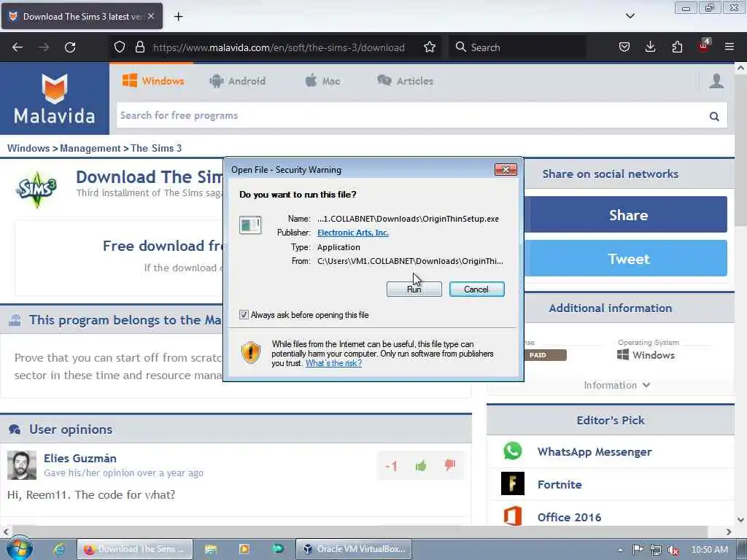Click the Firefox Search box
Image resolution: width=747 pixels, height=560 pixels.
coord(517,47)
